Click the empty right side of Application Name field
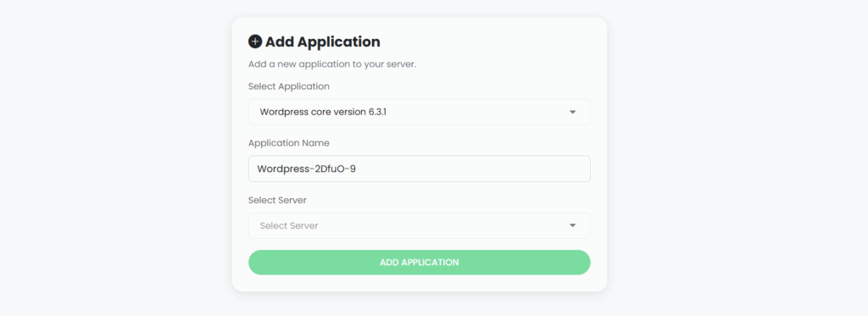This screenshot has height=316, width=868. pyautogui.click(x=498, y=169)
